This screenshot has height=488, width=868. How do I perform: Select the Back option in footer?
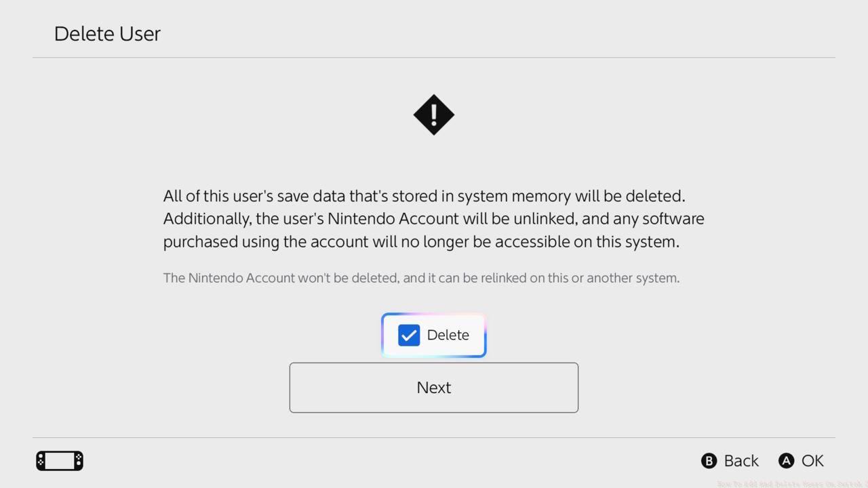[x=741, y=460]
